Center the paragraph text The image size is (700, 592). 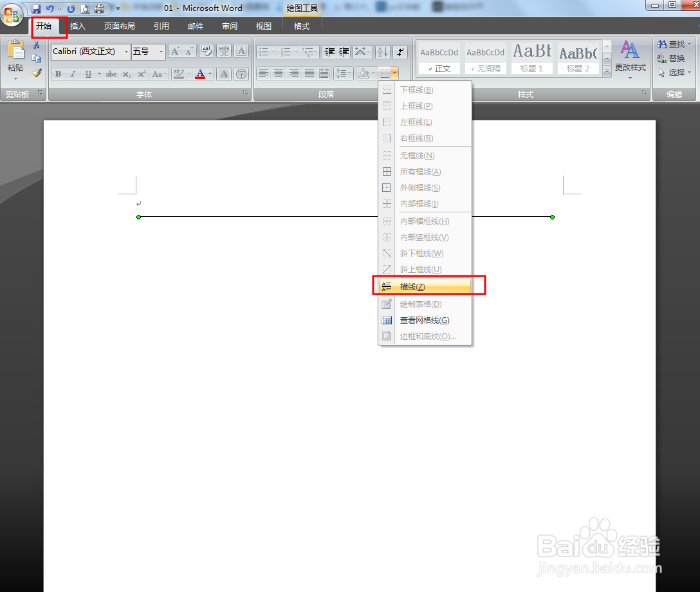[279, 73]
